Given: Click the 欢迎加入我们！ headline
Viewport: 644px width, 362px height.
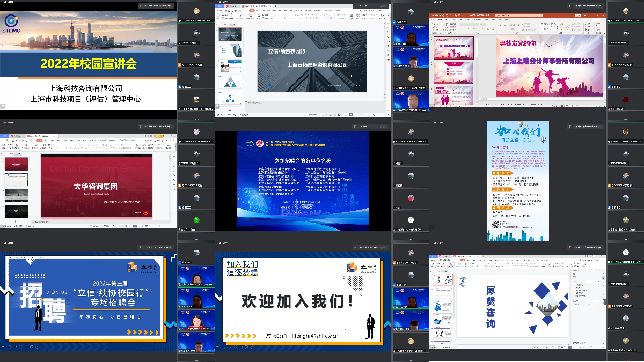Looking at the screenshot, I should coord(298,301).
